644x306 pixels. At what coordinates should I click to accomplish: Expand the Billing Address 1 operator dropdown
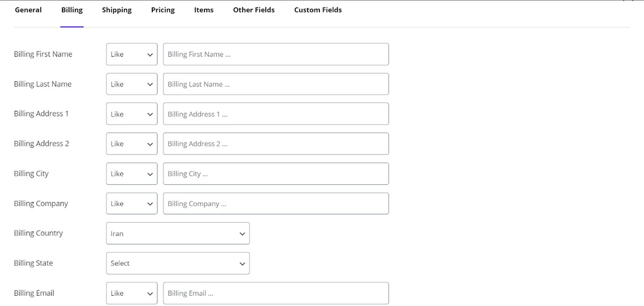(x=131, y=114)
